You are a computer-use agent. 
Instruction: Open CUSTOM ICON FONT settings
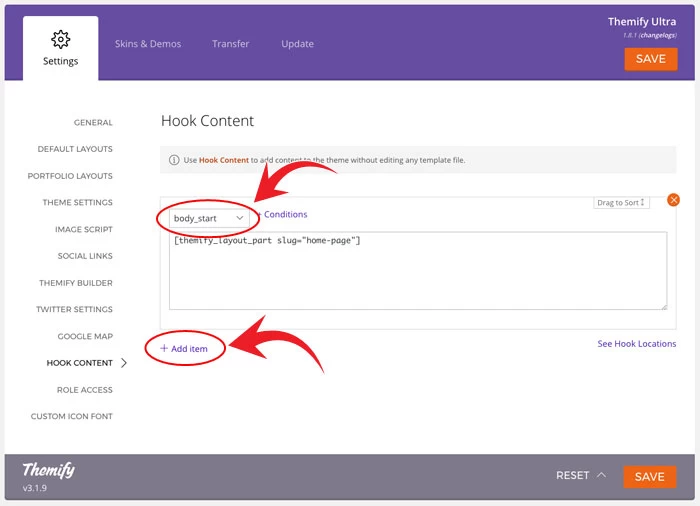click(x=71, y=416)
